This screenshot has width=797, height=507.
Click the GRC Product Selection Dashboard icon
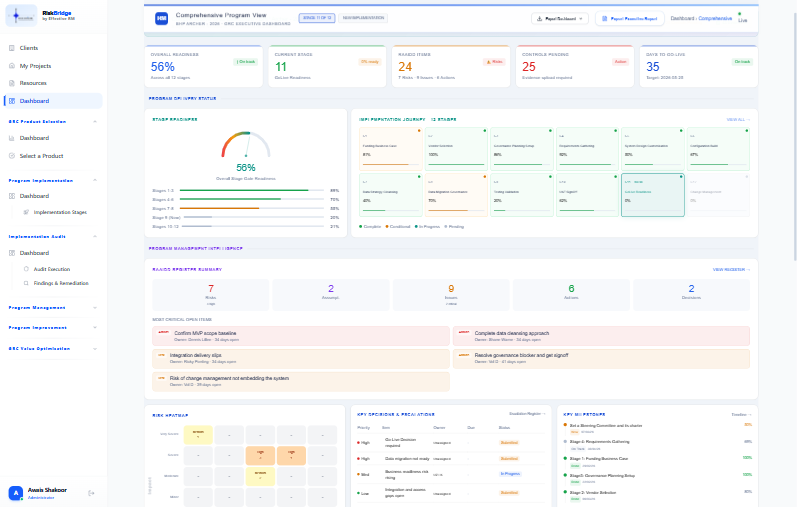[x=12, y=138]
